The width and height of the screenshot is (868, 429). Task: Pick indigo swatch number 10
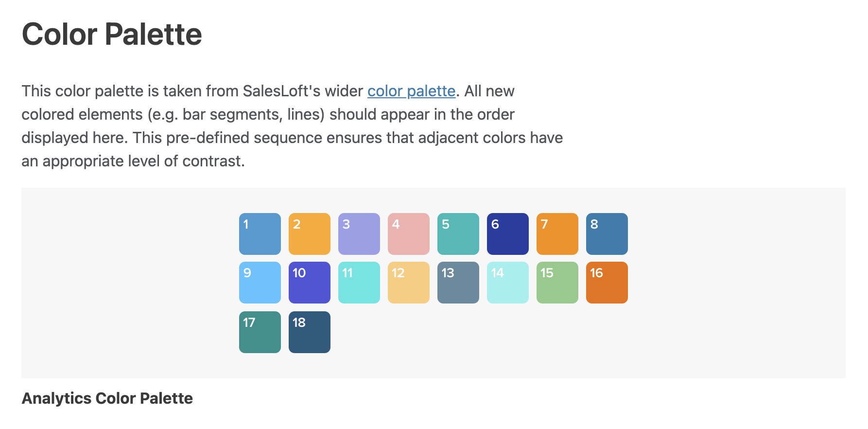pyautogui.click(x=310, y=283)
